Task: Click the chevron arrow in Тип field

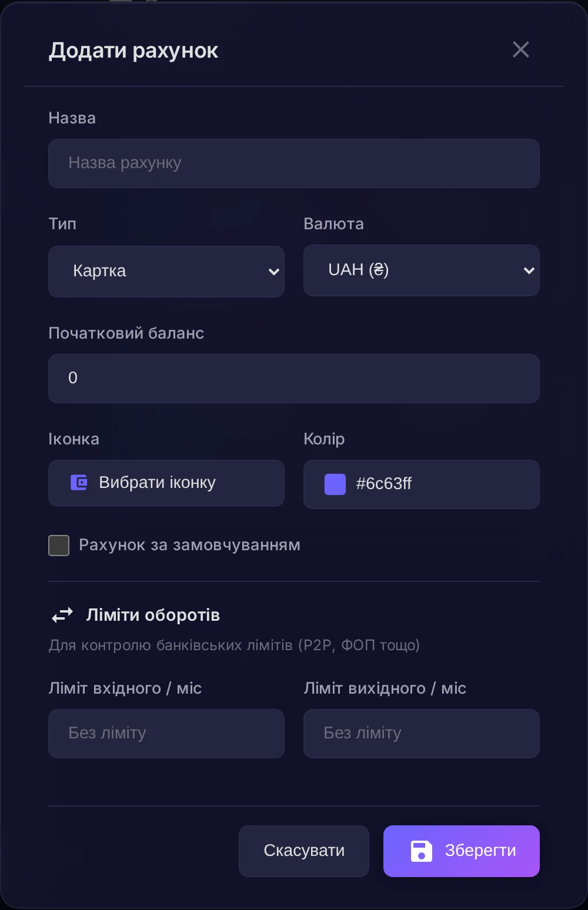Action: pos(273,272)
